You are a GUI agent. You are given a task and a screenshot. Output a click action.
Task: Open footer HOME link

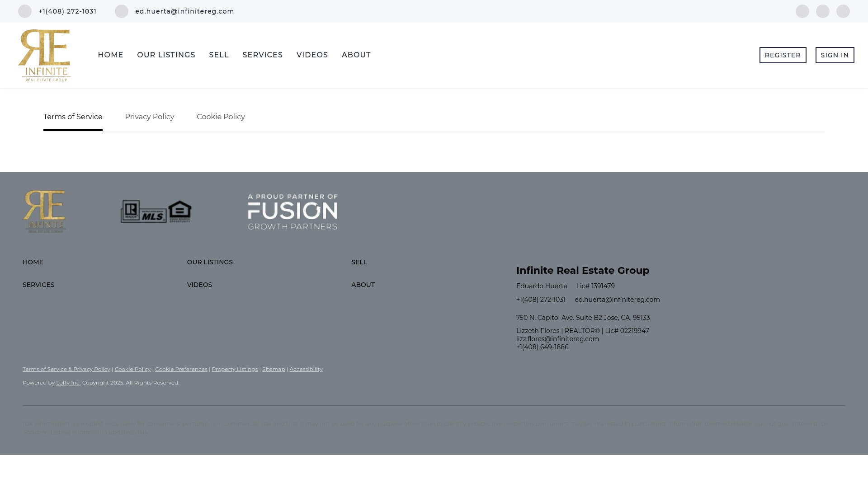point(33,262)
